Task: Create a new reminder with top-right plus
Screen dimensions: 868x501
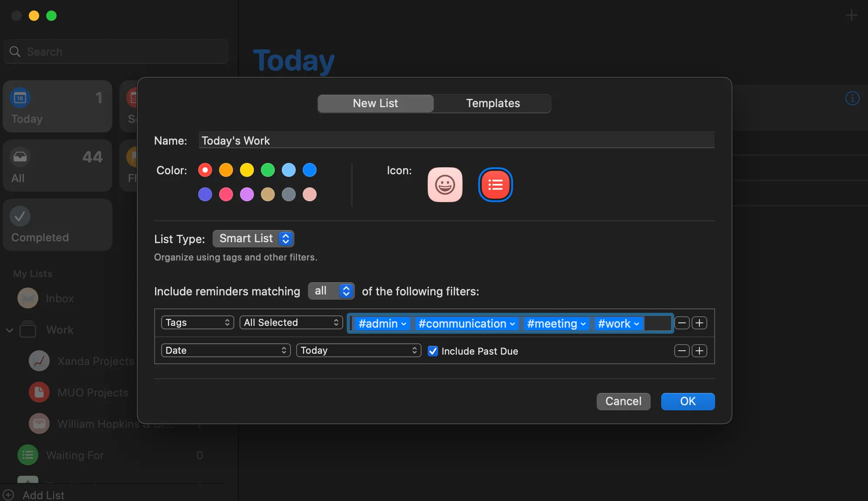Action: [x=851, y=15]
